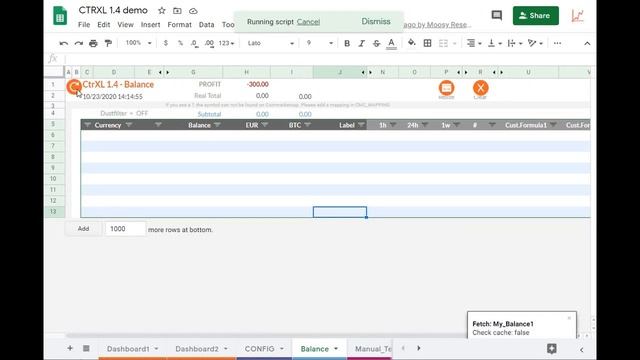Open the three-dot More toolbar options
The width and height of the screenshot is (640, 360).
pos(557,43)
